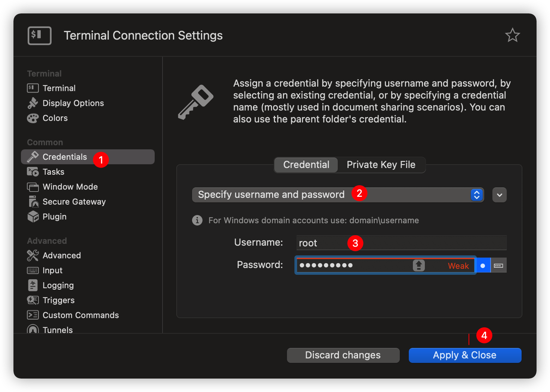The image size is (550, 392).
Task: Open the Display Options section
Action: (73, 103)
